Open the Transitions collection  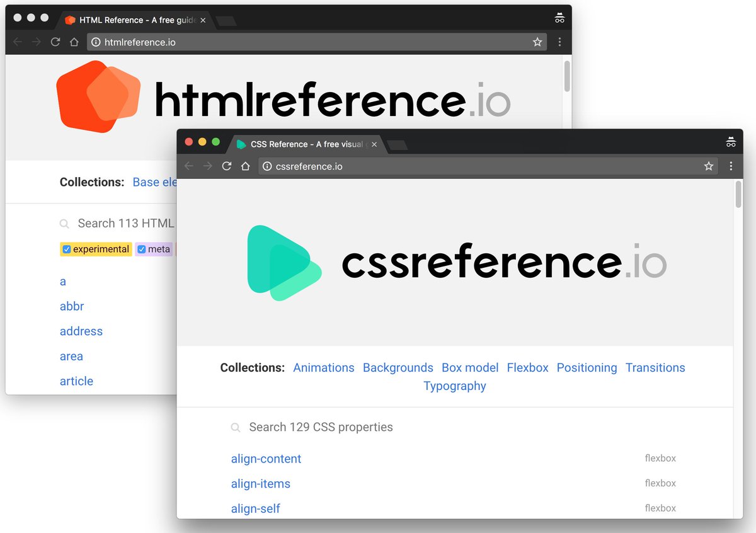coord(655,368)
